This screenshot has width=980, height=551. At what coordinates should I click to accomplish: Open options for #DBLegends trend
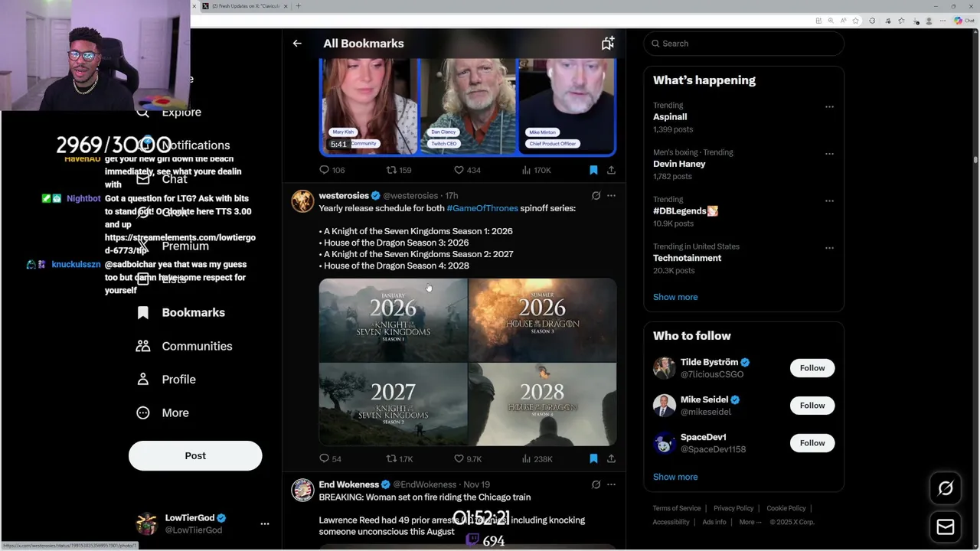(x=829, y=201)
